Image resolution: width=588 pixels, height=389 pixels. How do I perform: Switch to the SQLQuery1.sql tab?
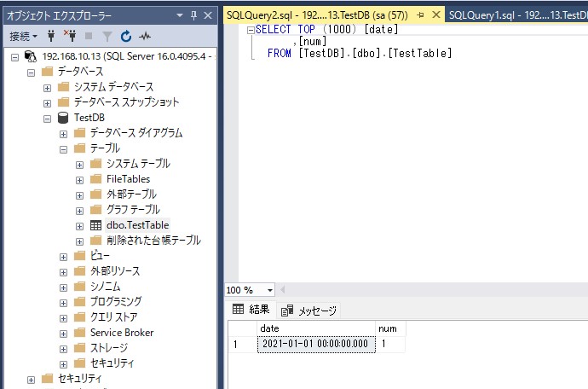517,15
